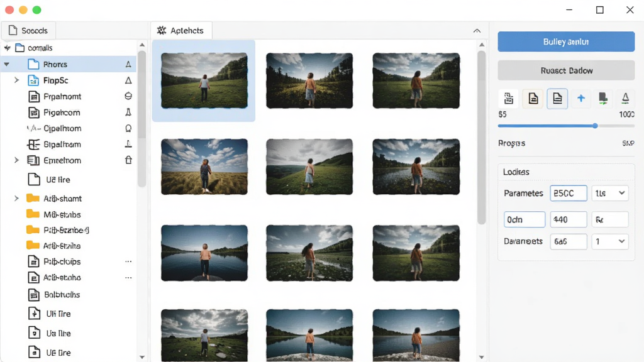Select the Ua fire file
This screenshot has width=644, height=362.
coord(58,333)
